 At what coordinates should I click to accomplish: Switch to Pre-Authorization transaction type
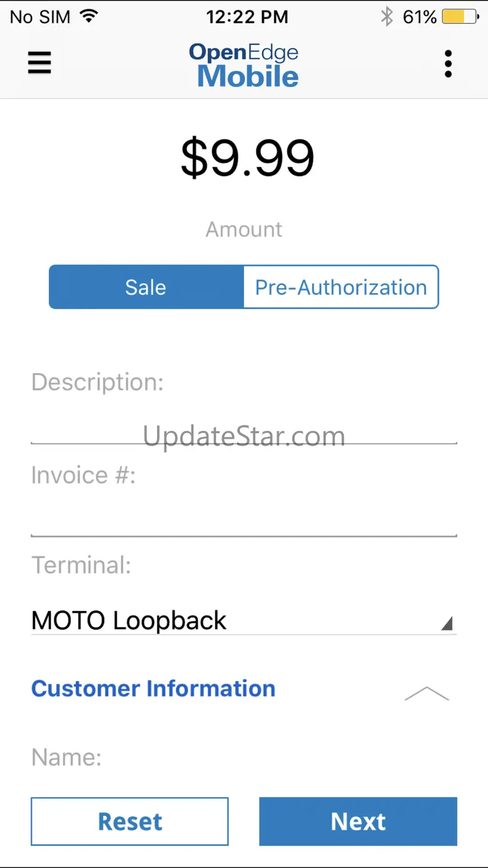[341, 287]
